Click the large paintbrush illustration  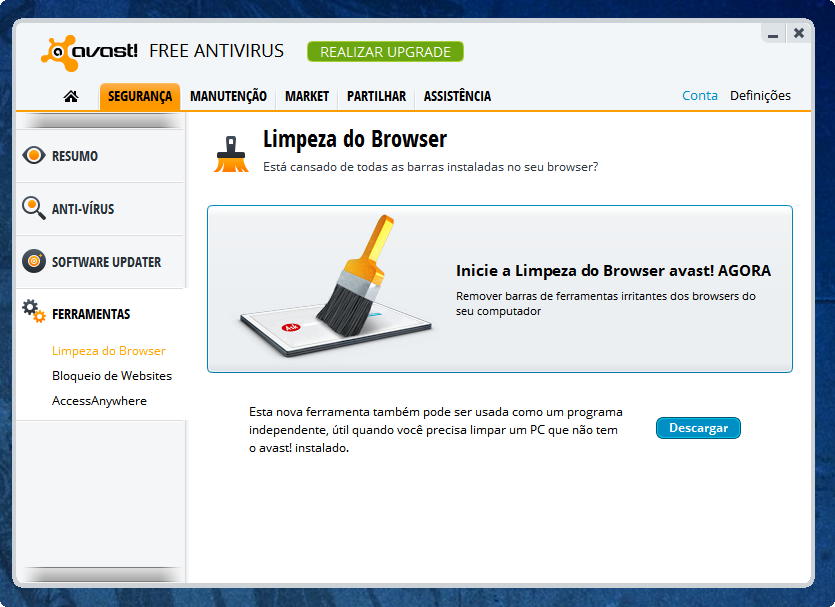click(x=335, y=285)
